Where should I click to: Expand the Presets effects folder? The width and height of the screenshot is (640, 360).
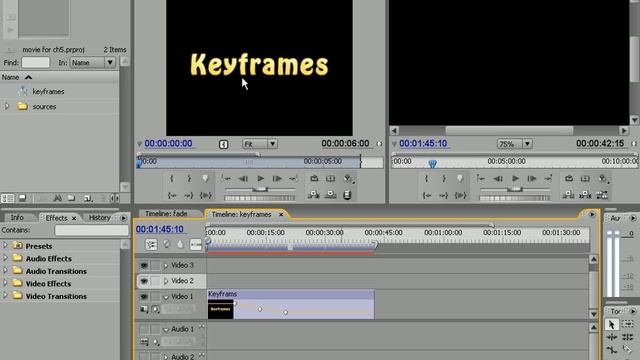click(5, 246)
